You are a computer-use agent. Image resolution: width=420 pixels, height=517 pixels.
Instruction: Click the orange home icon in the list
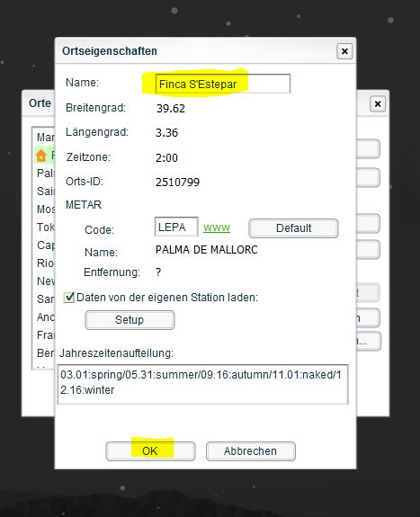point(41,156)
